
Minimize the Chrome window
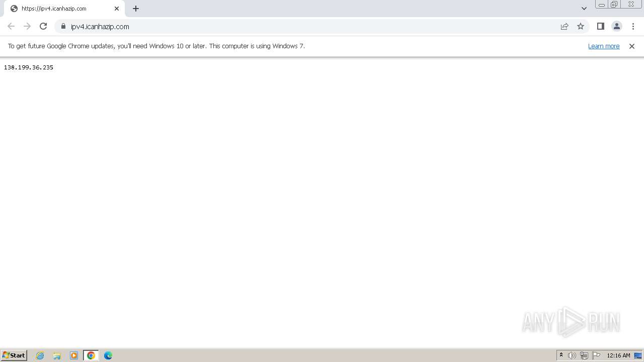(x=602, y=5)
